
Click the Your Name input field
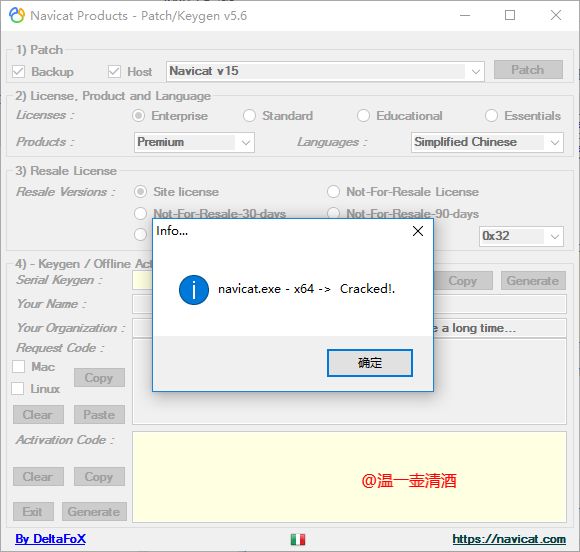pyautogui.click(x=499, y=304)
